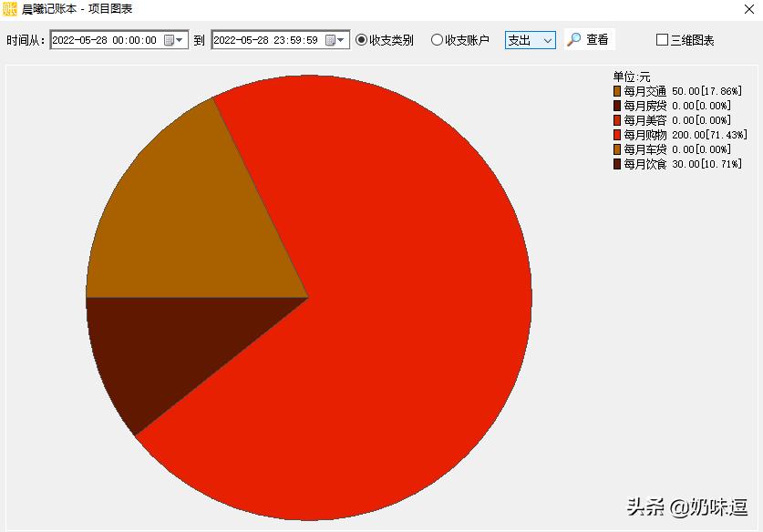Click the 每月车贷 legend color swatch

[x=617, y=149]
